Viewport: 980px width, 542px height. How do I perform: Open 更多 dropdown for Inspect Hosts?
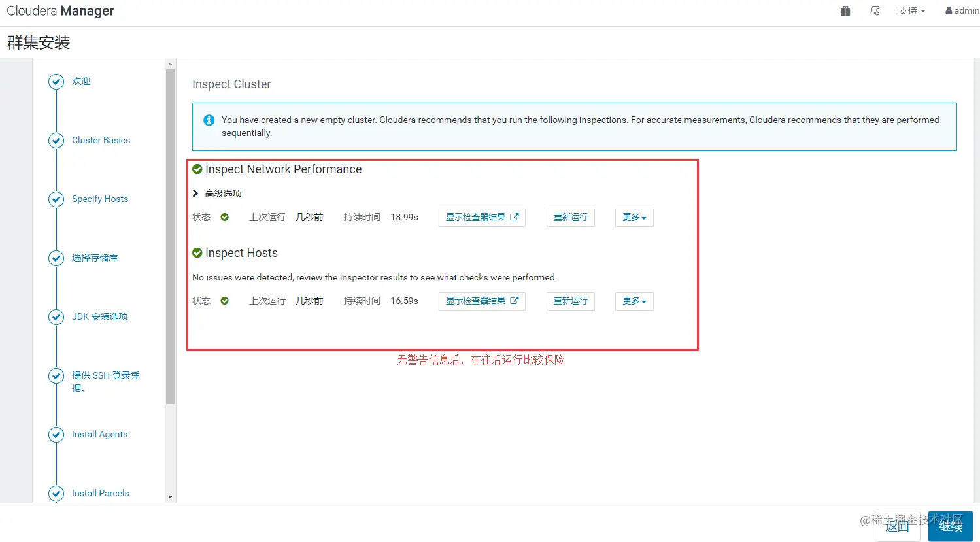[634, 301]
